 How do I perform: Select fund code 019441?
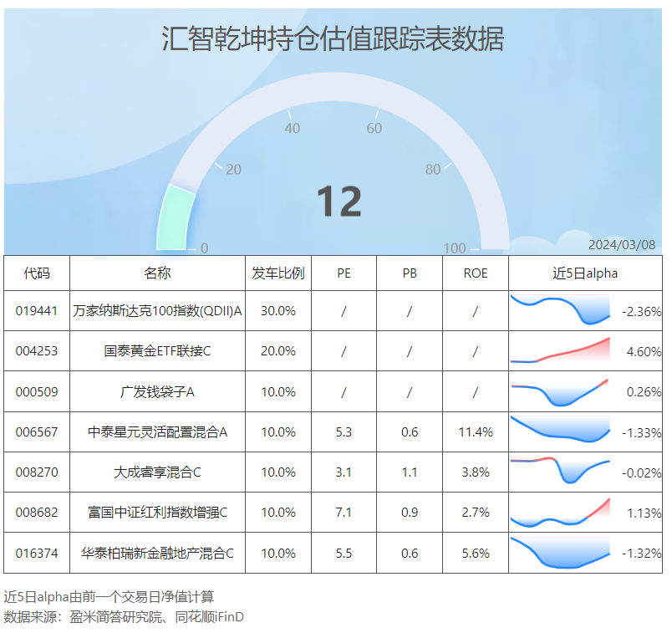[37, 311]
